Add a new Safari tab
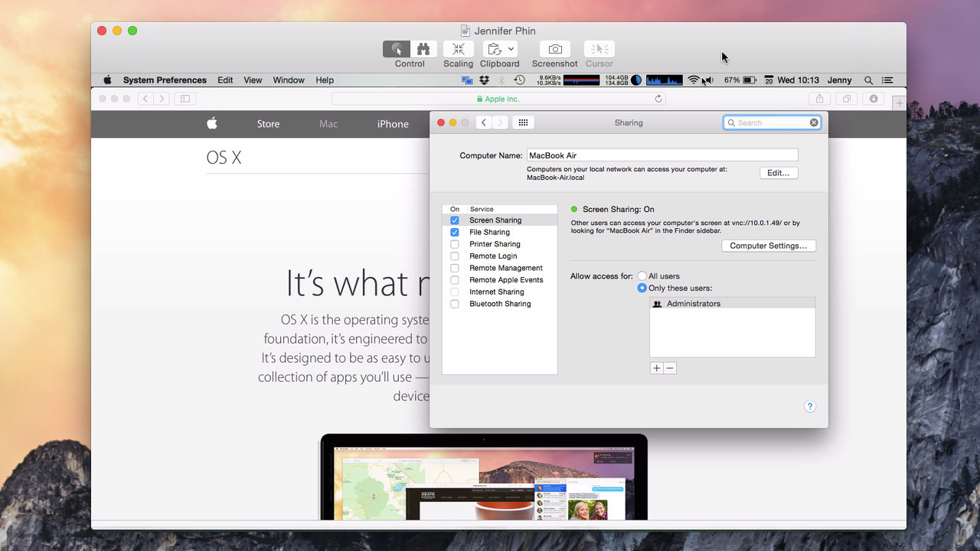The image size is (980, 551). (900, 103)
